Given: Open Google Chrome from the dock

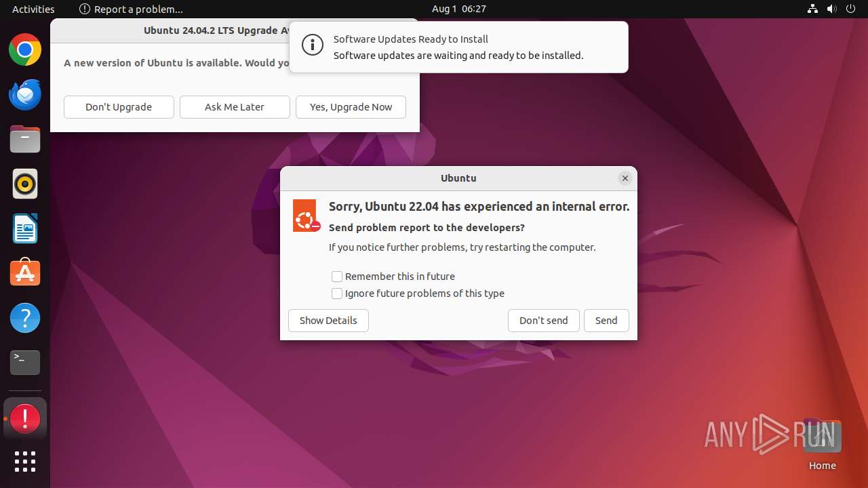Looking at the screenshot, I should (x=25, y=50).
